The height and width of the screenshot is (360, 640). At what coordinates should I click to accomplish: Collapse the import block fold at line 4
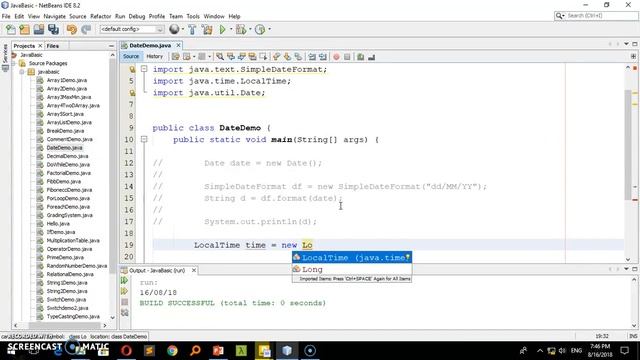click(144, 69)
